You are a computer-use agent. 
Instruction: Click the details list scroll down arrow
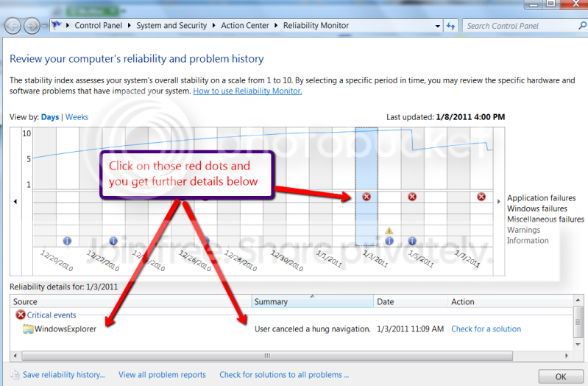[578, 344]
